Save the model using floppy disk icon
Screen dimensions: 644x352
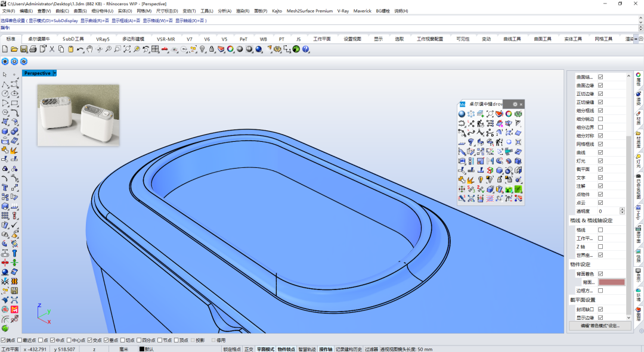tap(23, 49)
